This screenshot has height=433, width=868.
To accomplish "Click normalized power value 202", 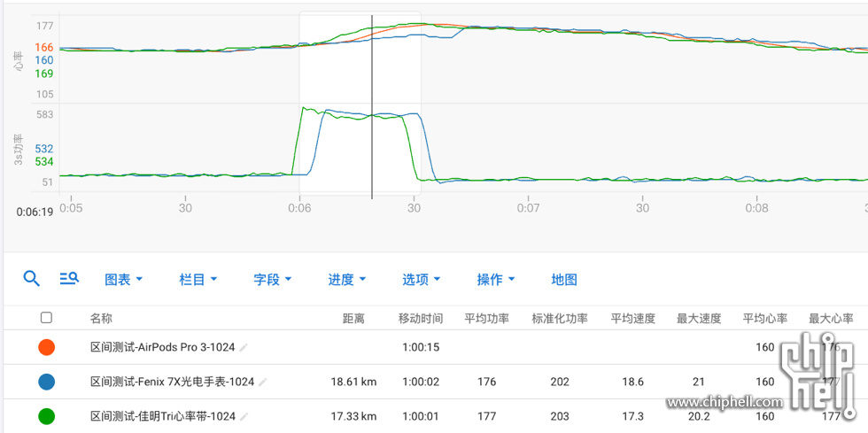I will coord(560,382).
